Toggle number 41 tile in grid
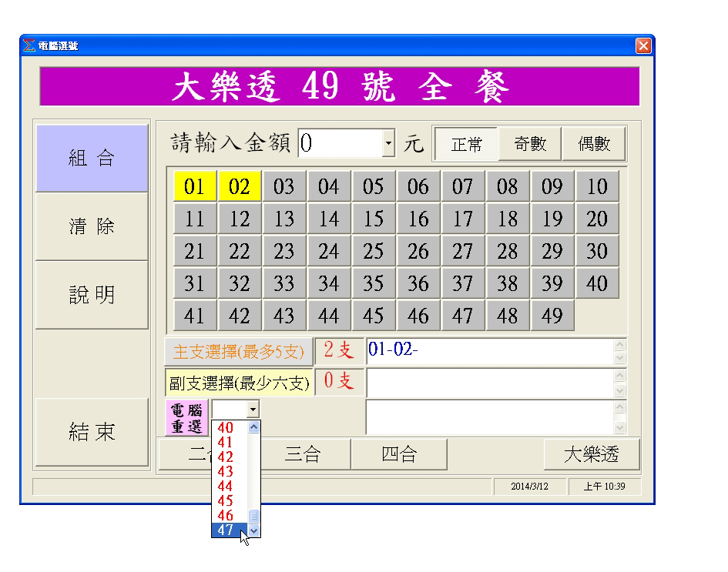 pyautogui.click(x=195, y=316)
